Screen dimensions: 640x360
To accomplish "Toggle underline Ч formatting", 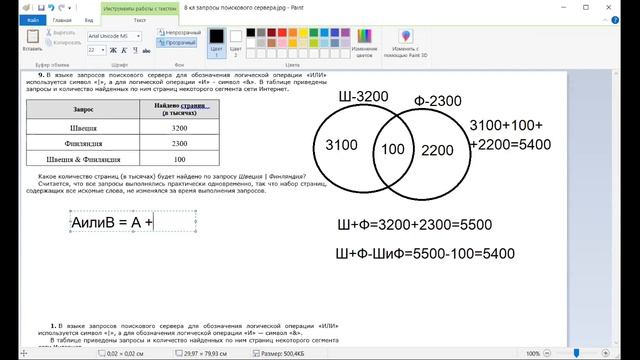I will point(135,50).
